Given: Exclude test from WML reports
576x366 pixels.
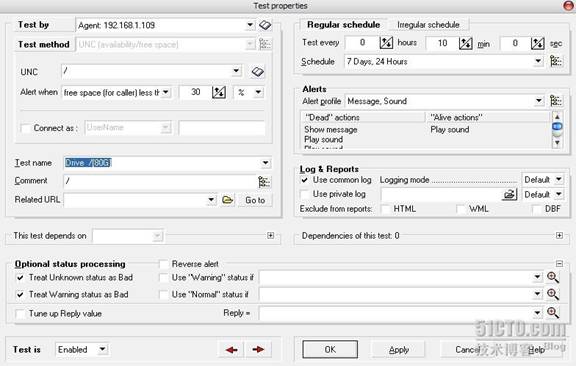Looking at the screenshot, I should [461, 209].
